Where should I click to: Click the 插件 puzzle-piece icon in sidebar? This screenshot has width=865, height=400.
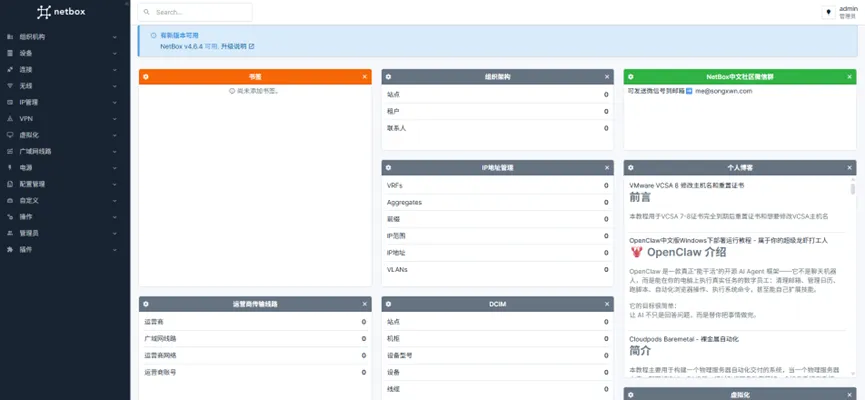(10, 249)
